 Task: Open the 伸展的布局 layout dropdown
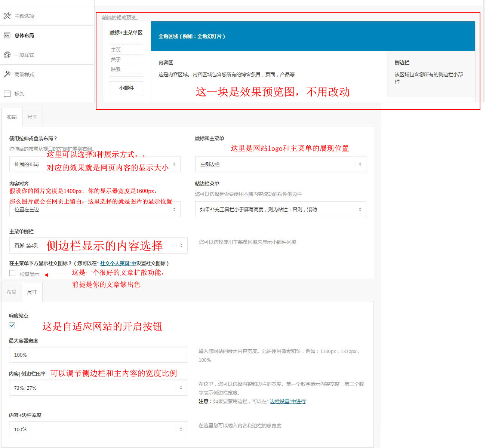[x=95, y=164]
